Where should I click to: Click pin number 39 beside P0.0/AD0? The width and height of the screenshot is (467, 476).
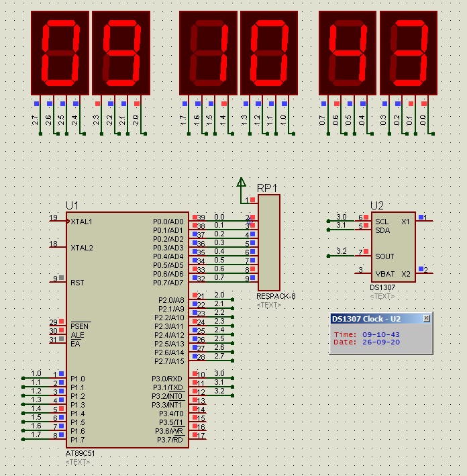(x=201, y=218)
